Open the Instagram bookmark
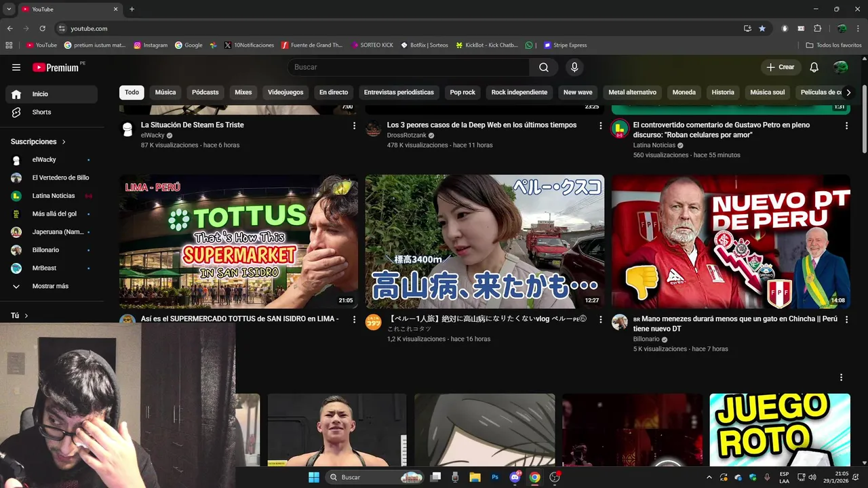Image resolution: width=868 pixels, height=488 pixels. coord(151,45)
